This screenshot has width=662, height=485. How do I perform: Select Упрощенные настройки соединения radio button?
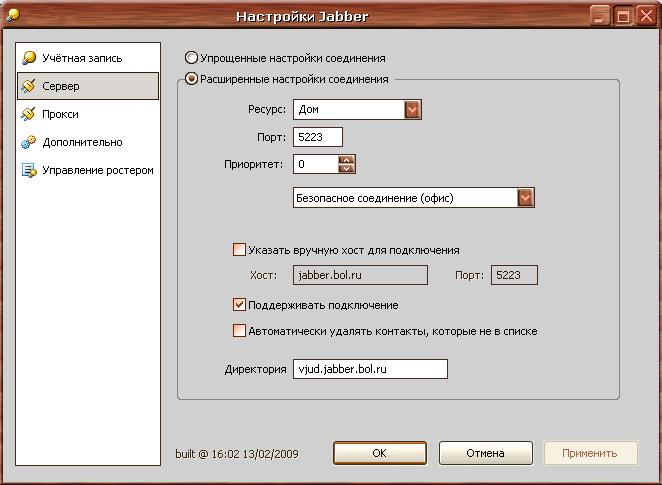[191, 57]
